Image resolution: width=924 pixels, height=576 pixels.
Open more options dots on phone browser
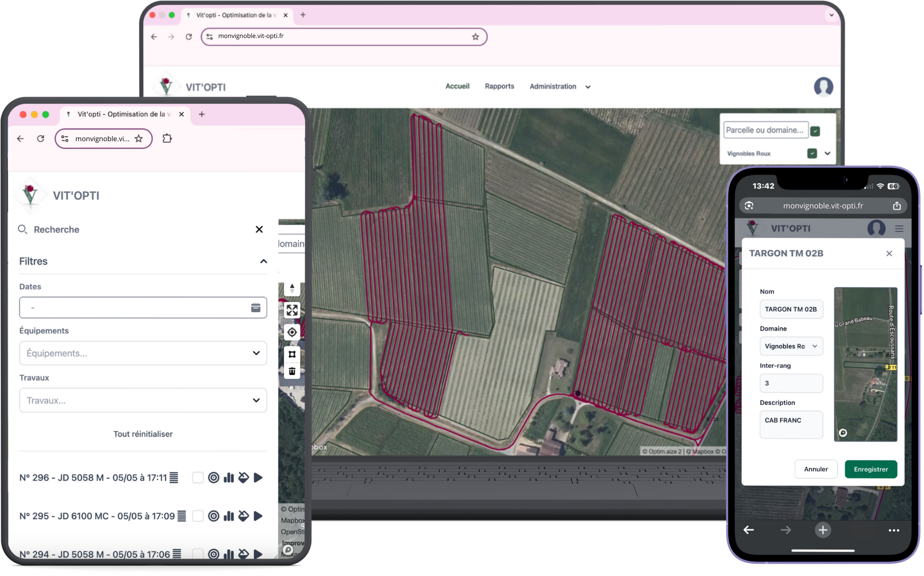tap(894, 530)
